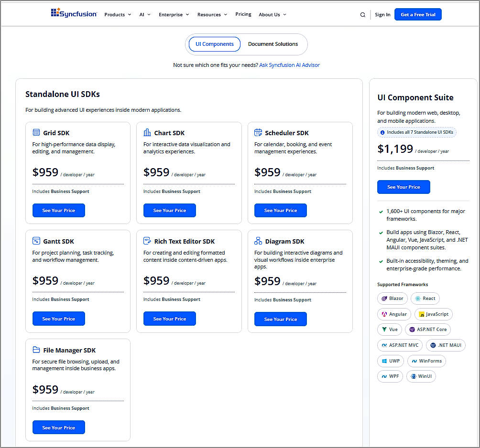
Task: Click the Angular framework icon
Action: pyautogui.click(x=384, y=314)
